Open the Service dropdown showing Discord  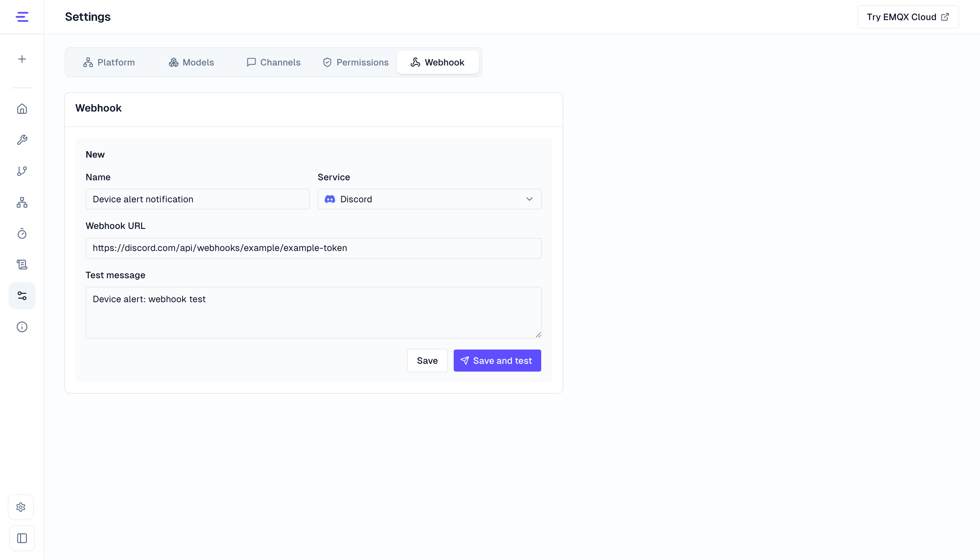[429, 199]
